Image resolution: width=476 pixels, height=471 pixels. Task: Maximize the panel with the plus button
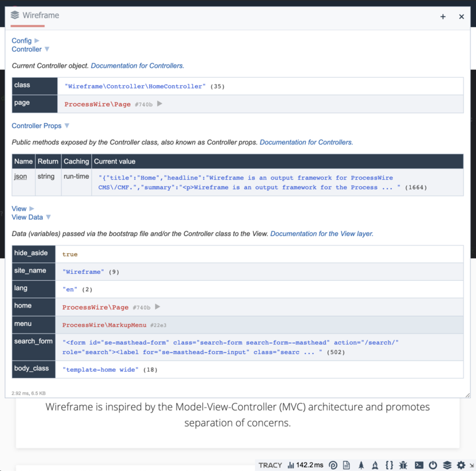pos(443,17)
